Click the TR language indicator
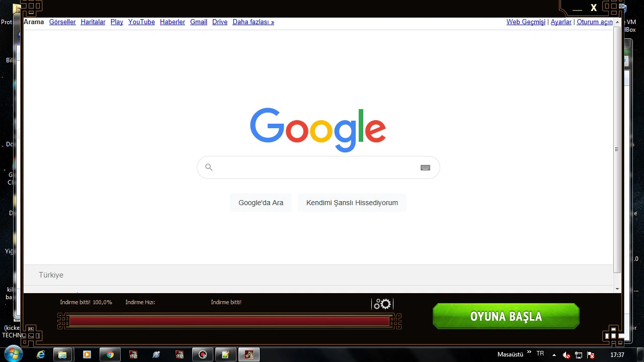The image size is (644, 362). (540, 354)
